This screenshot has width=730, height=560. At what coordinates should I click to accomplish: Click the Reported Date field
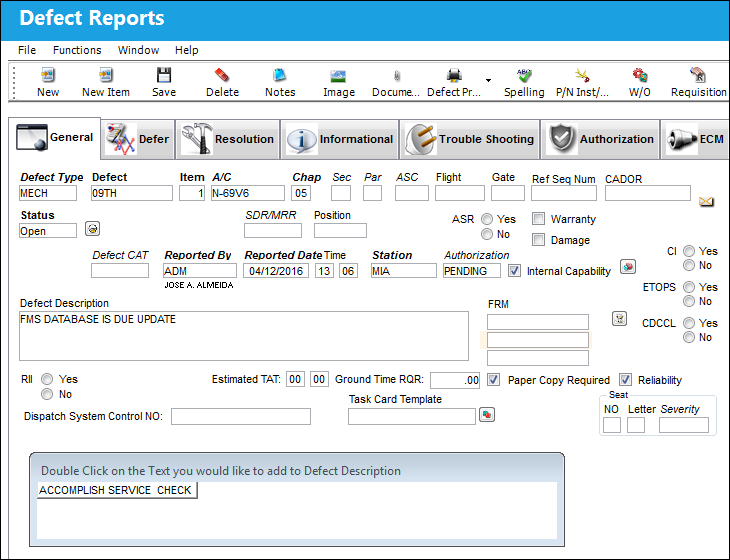pyautogui.click(x=276, y=271)
